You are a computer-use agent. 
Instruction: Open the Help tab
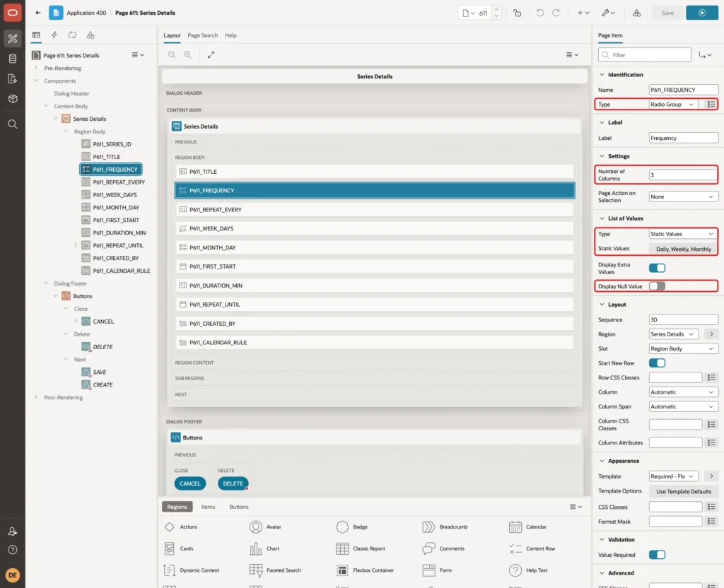coord(231,35)
